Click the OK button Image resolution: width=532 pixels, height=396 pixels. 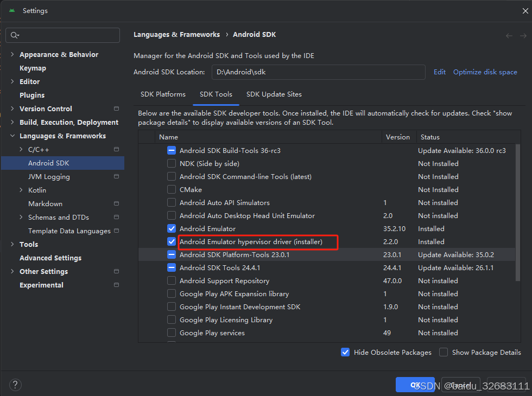tap(415, 385)
